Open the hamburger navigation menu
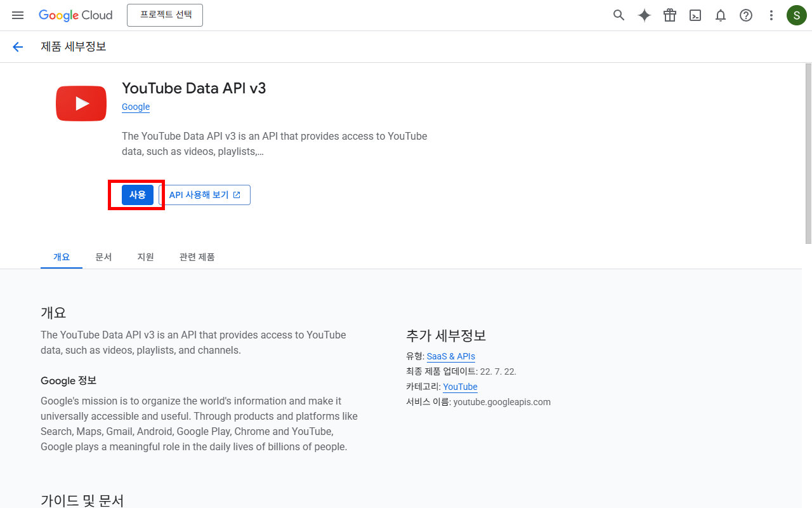812x508 pixels. pyautogui.click(x=18, y=15)
